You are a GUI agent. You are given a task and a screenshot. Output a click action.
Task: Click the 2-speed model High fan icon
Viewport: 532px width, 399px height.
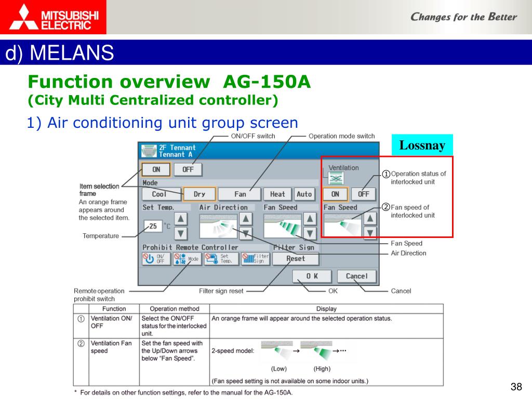coord(316,351)
